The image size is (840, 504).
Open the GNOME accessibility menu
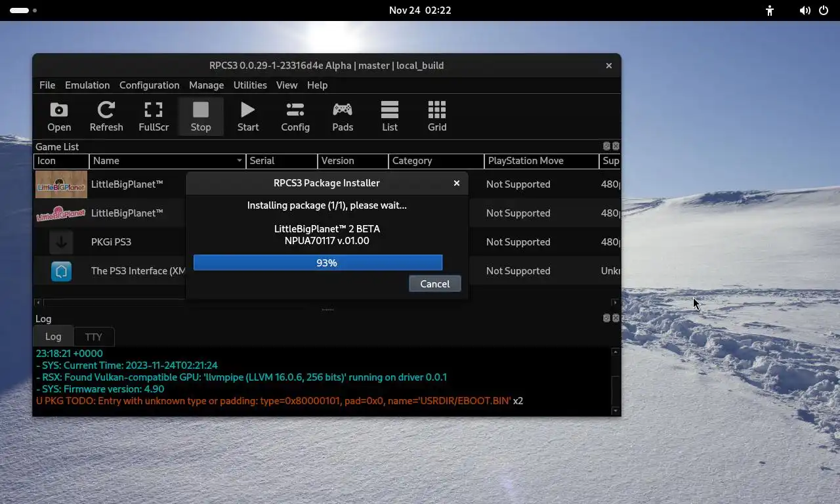(x=770, y=10)
